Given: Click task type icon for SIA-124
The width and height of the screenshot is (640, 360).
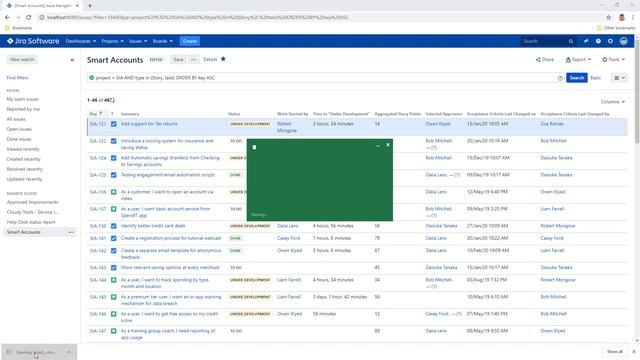Looking at the screenshot, I should click(113, 158).
